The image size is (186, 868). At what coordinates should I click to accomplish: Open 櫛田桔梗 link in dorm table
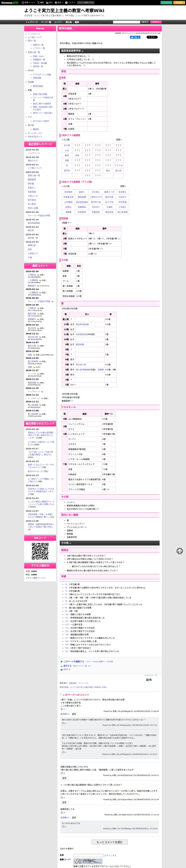80,344
